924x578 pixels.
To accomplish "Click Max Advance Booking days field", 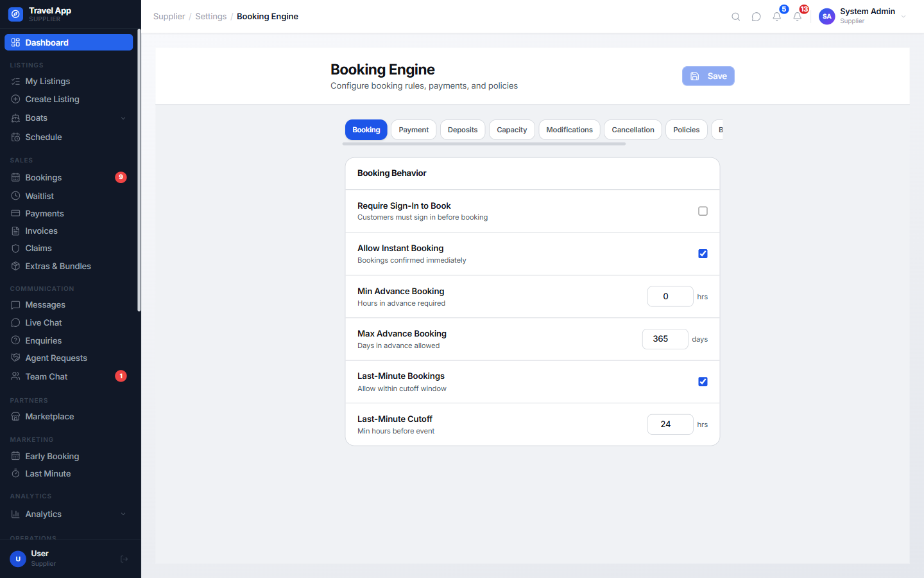I will pos(665,339).
